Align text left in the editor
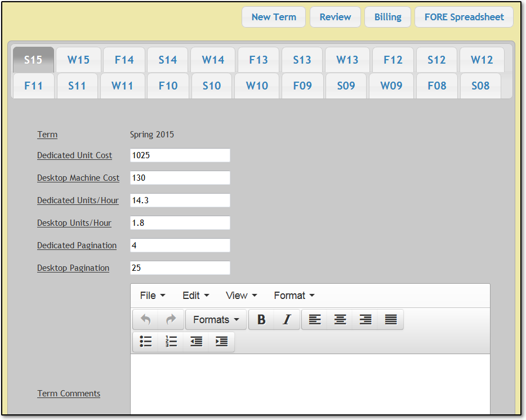The width and height of the screenshot is (526, 420). [315, 319]
